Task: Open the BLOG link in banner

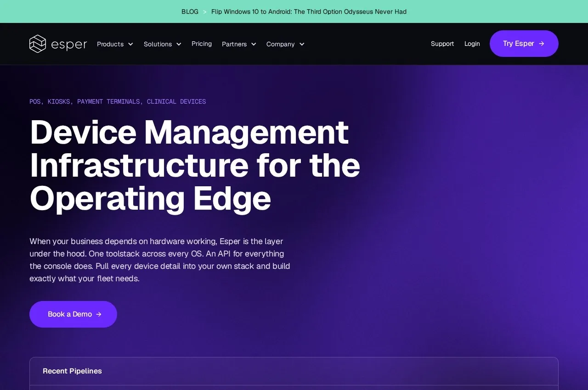Action: [190, 11]
